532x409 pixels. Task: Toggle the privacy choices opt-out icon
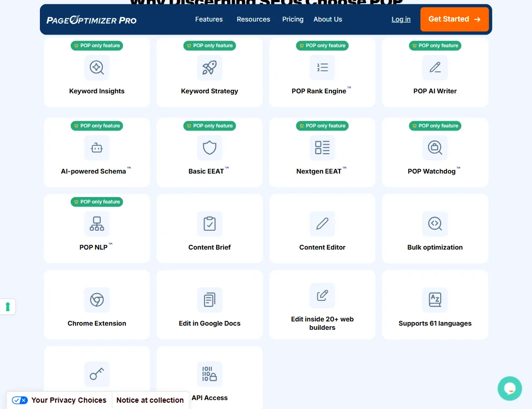[x=20, y=400]
